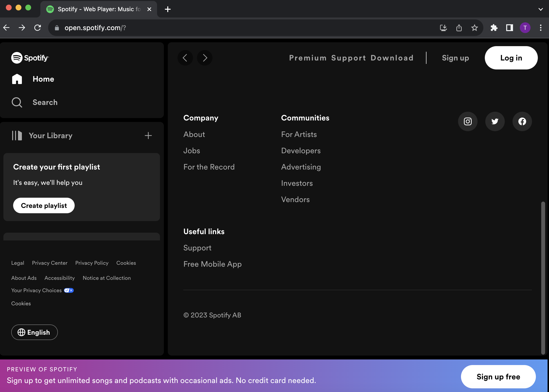
Task: Bookmark this page with star icon
Action: [x=474, y=28]
